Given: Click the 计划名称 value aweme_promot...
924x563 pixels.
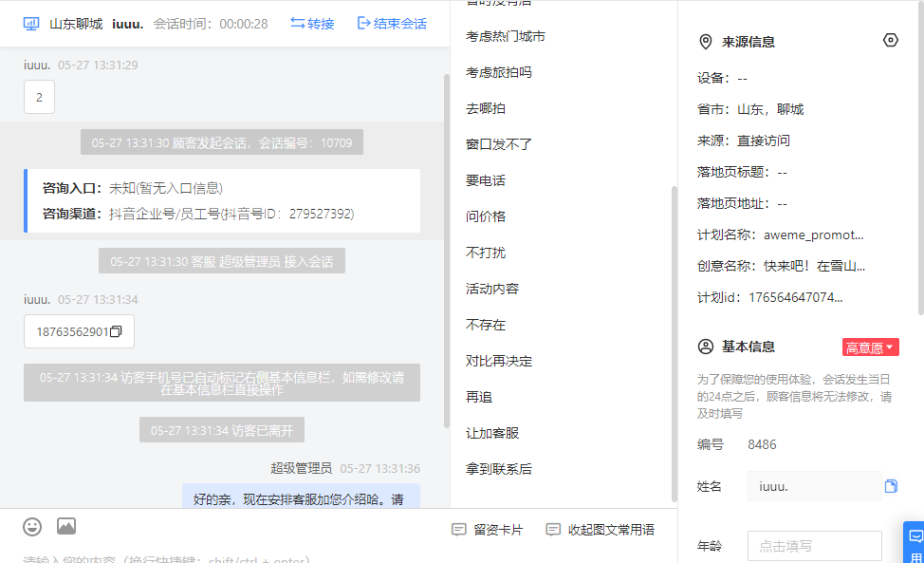Looking at the screenshot, I should tap(813, 235).
